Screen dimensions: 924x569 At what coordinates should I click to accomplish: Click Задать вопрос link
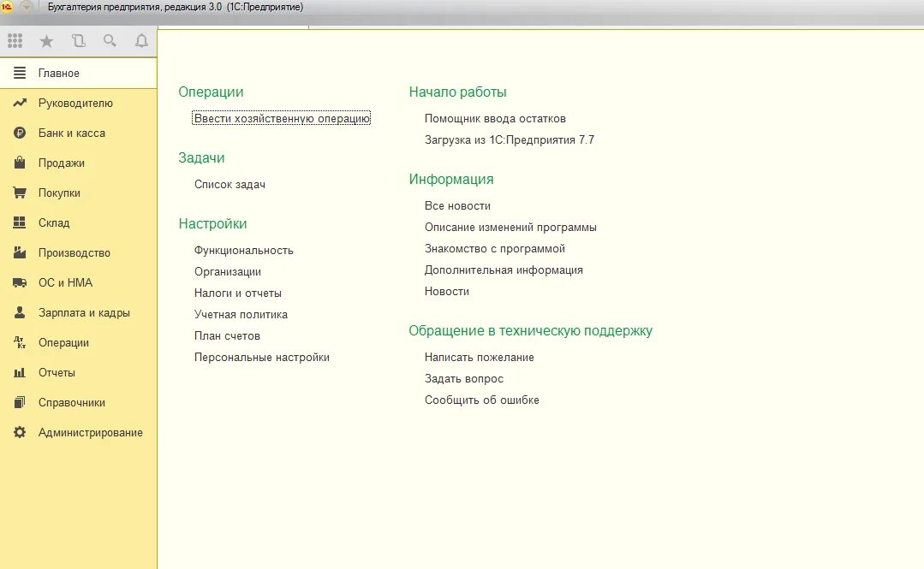464,379
